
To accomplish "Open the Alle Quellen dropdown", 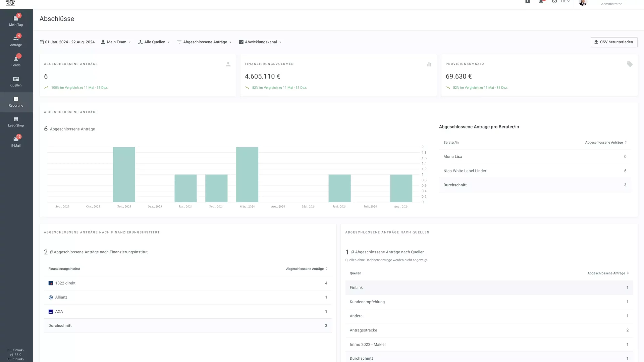I will click(x=154, y=42).
